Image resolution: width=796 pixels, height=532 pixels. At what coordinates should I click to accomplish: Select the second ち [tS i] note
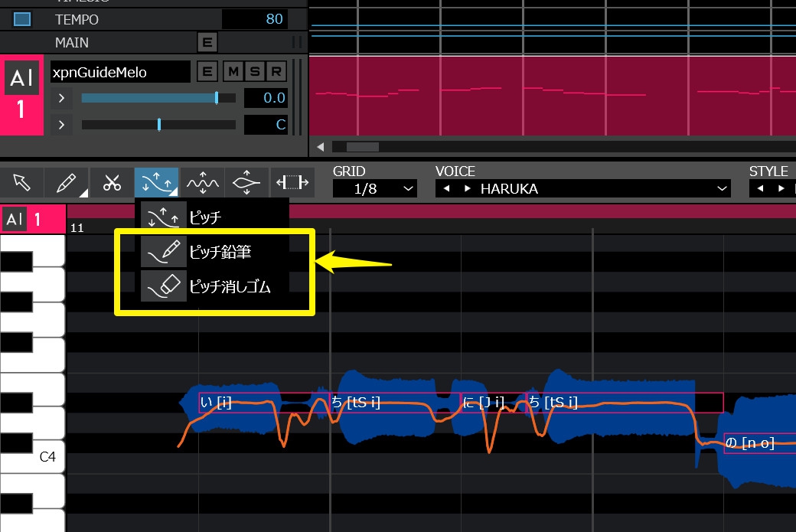[625, 403]
